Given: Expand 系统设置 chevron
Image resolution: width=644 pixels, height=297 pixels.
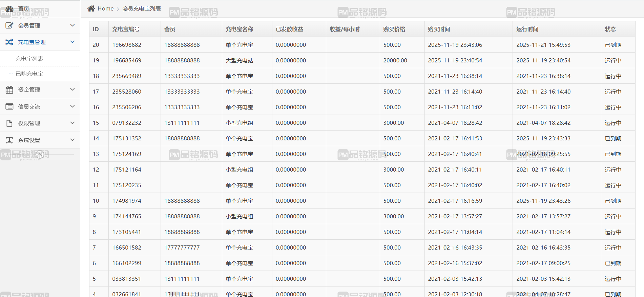Looking at the screenshot, I should 72,140.
